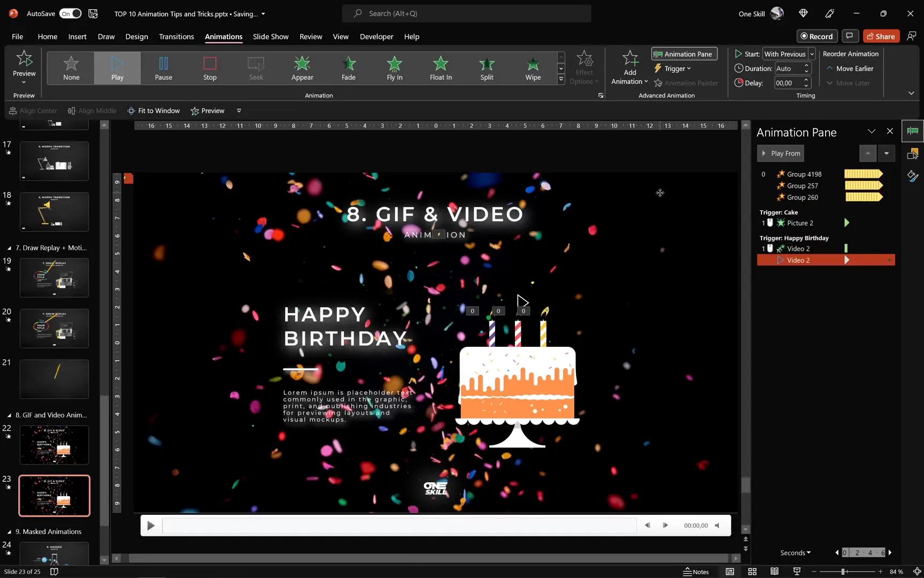Open the File menu
Viewport: 924px width, 578px height.
(18, 36)
